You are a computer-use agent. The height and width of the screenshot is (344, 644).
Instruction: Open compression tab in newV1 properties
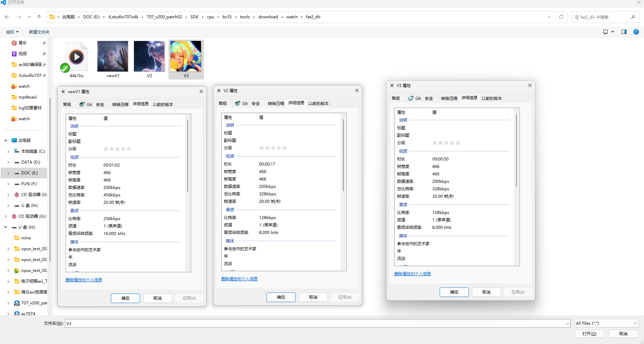coord(120,104)
